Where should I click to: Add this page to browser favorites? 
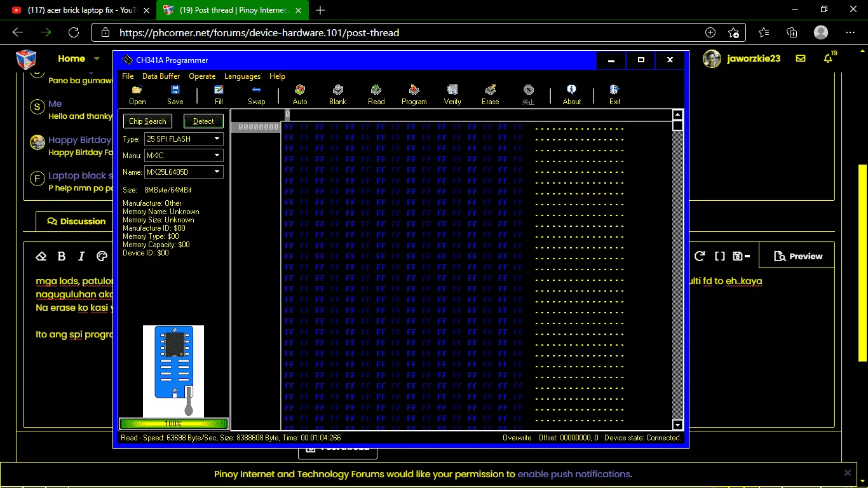[733, 32]
